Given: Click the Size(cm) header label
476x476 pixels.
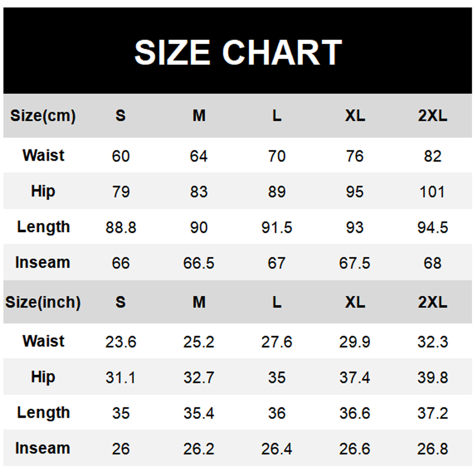Looking at the screenshot, I should click(x=43, y=115).
